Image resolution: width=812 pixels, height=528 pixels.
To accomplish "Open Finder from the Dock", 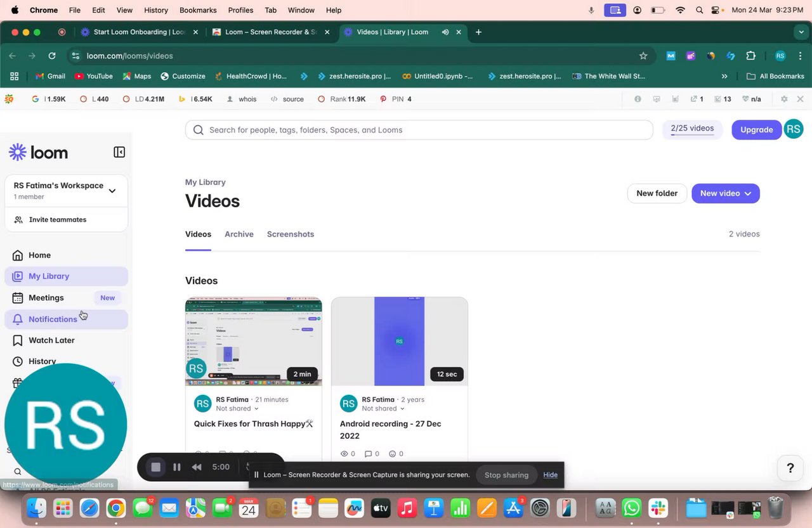I will [37, 508].
